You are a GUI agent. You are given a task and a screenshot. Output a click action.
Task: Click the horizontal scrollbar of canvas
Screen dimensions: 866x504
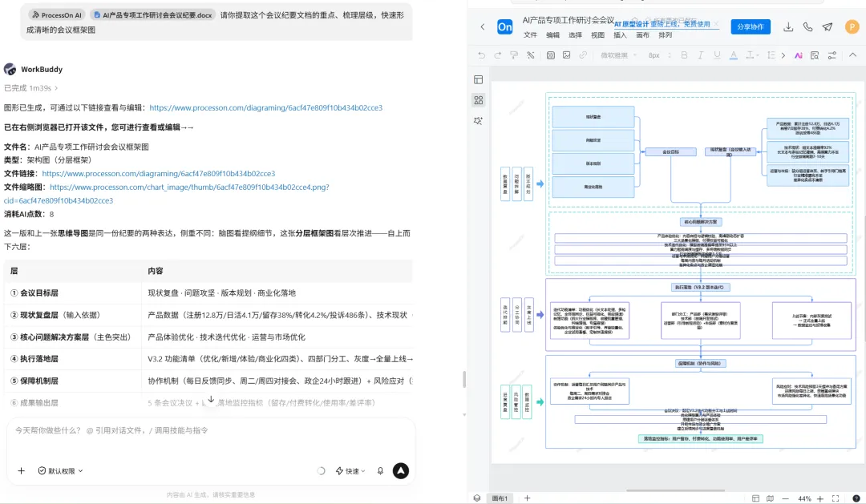coord(675,490)
